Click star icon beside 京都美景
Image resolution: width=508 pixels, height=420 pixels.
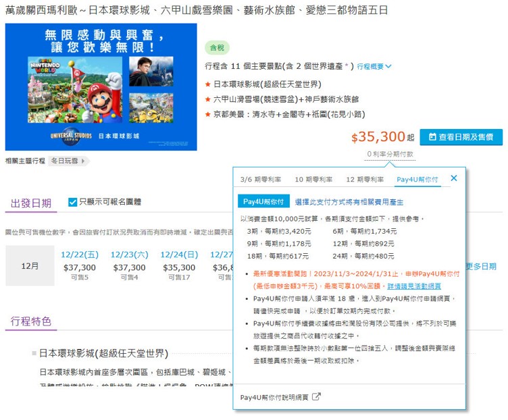tap(208, 114)
